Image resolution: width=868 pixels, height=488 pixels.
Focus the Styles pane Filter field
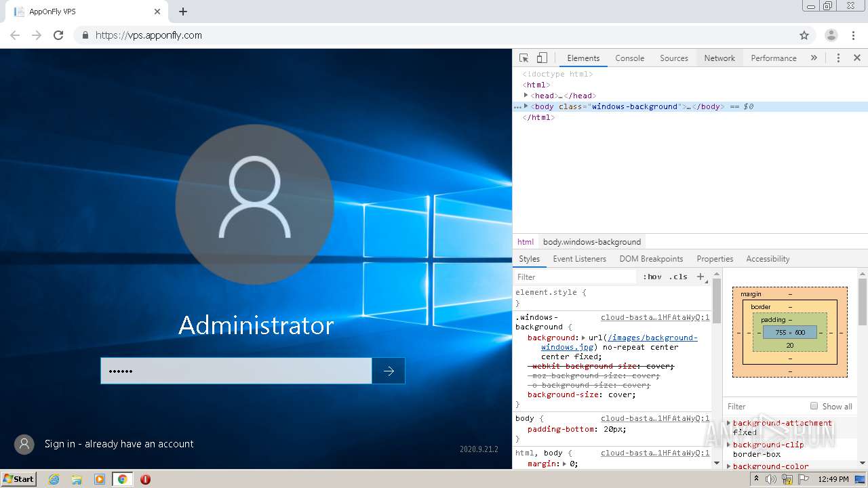tap(576, 277)
